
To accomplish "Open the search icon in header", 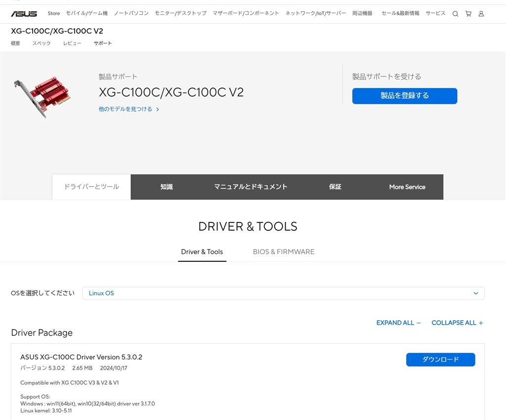I will pos(455,13).
